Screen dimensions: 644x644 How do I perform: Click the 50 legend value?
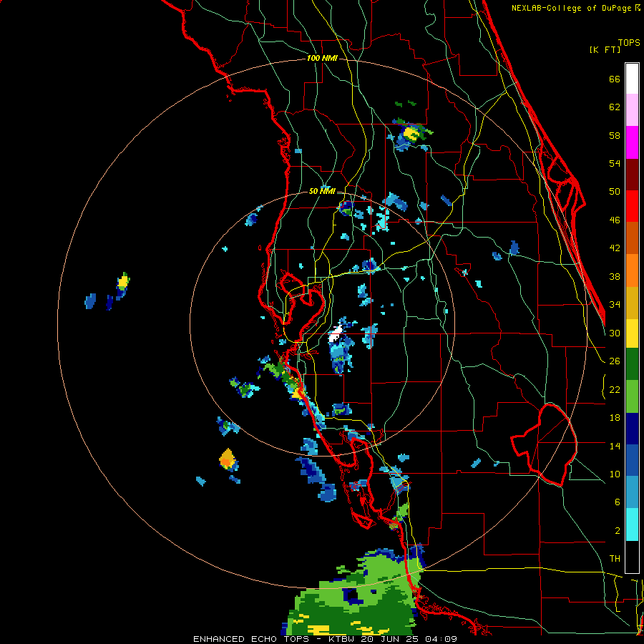tap(615, 191)
